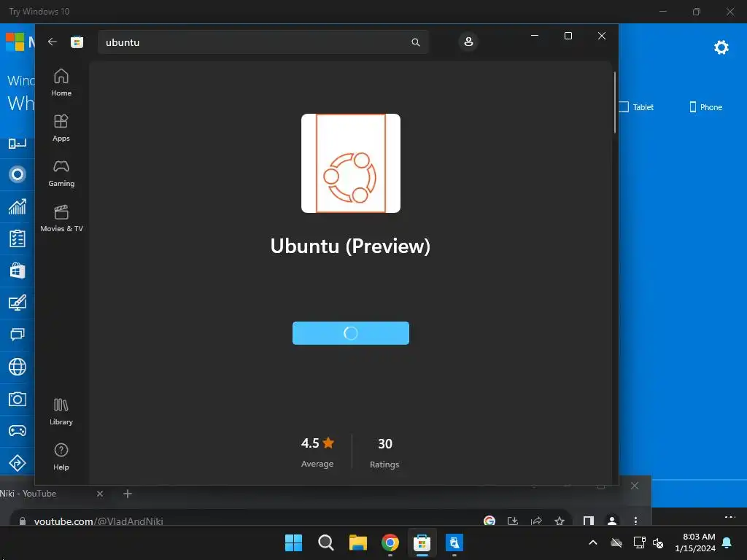
Task: Show hidden system tray icons
Action: pos(593,542)
